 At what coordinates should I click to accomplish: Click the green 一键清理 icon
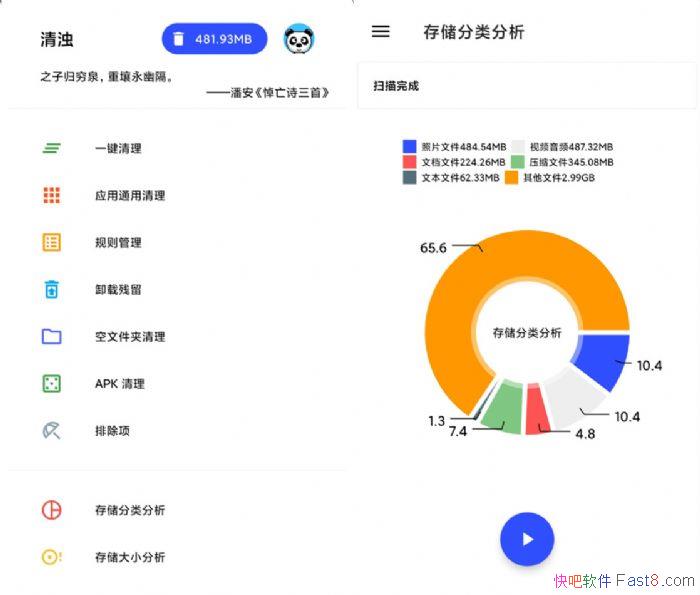[52, 148]
